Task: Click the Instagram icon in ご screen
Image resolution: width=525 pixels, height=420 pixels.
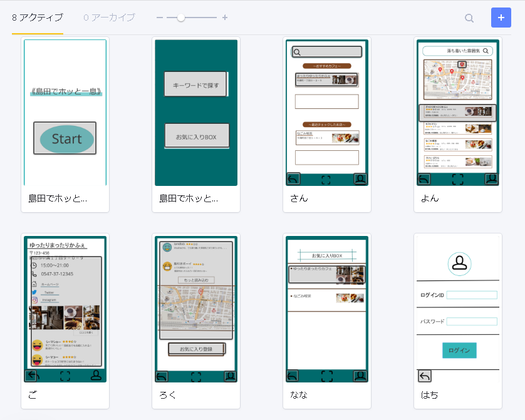Action: click(34, 300)
